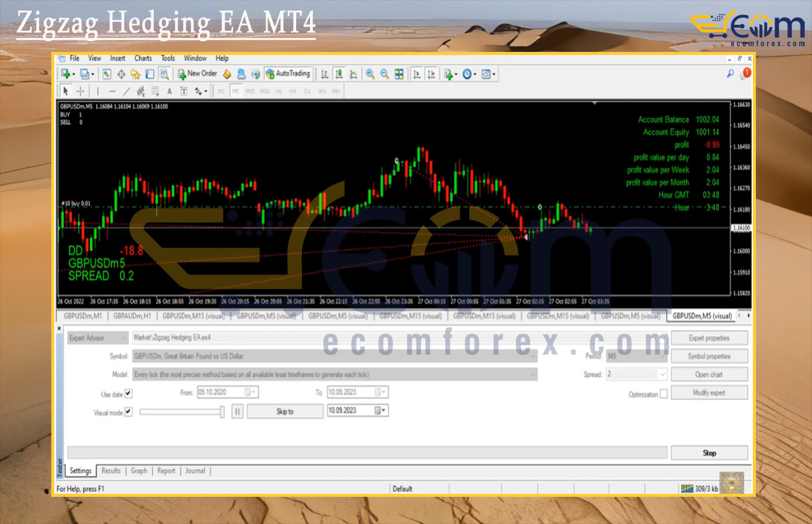Enable the Optimization checkbox
The height and width of the screenshot is (524, 812).
[x=664, y=394]
